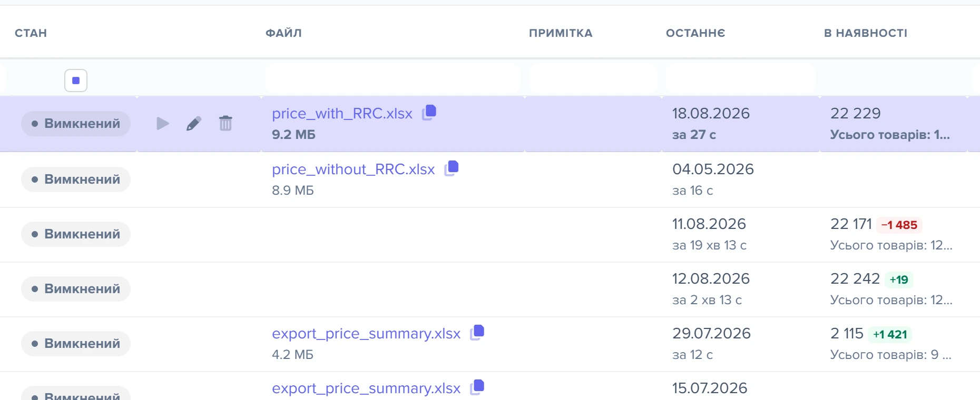Click the play icon in highlighted row
980x400 pixels.
click(163, 124)
